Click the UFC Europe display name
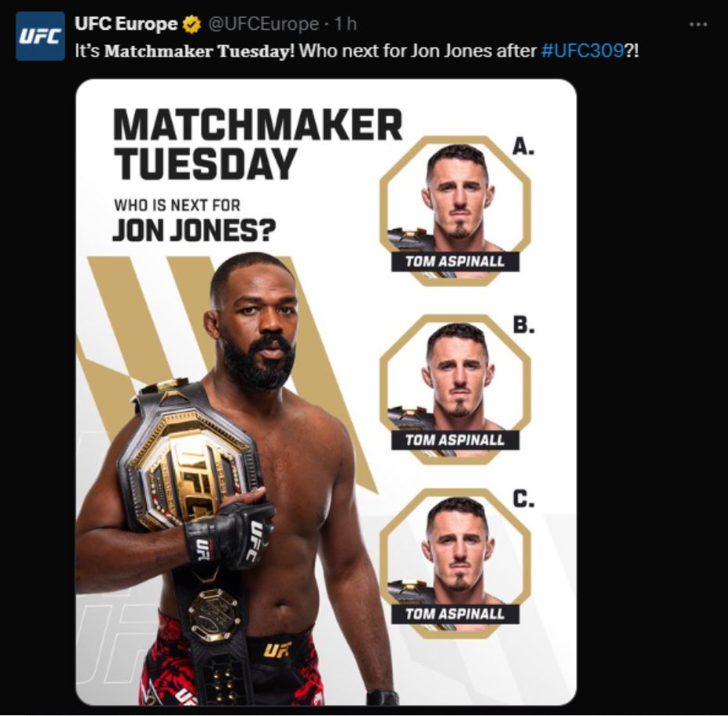 [126, 23]
